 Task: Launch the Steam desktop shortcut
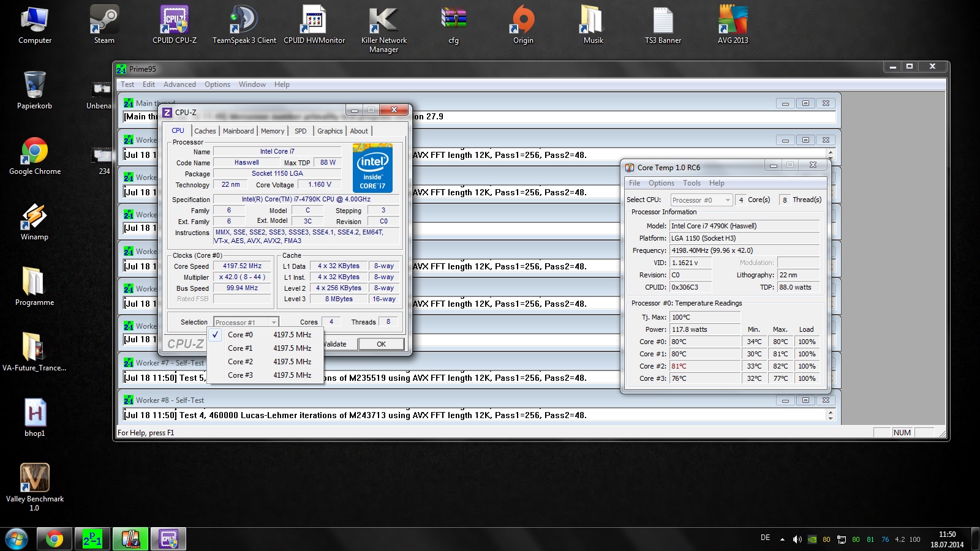(104, 26)
